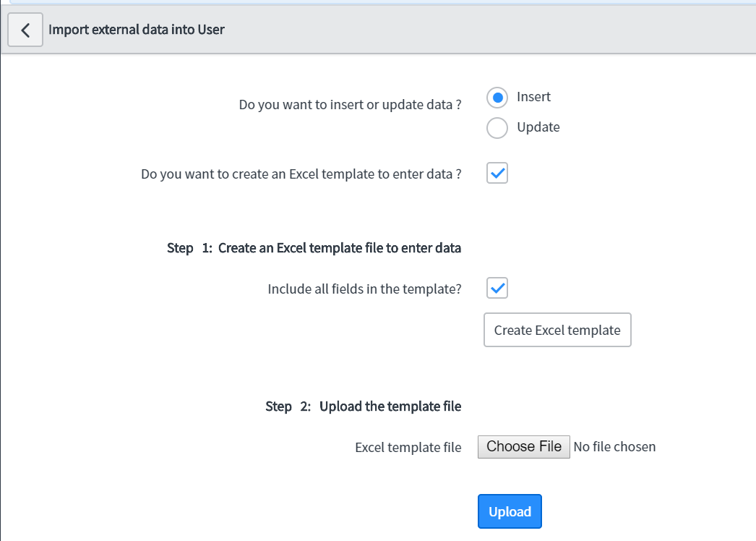
Task: Click the 'Import external data into User' header
Action: (137, 29)
